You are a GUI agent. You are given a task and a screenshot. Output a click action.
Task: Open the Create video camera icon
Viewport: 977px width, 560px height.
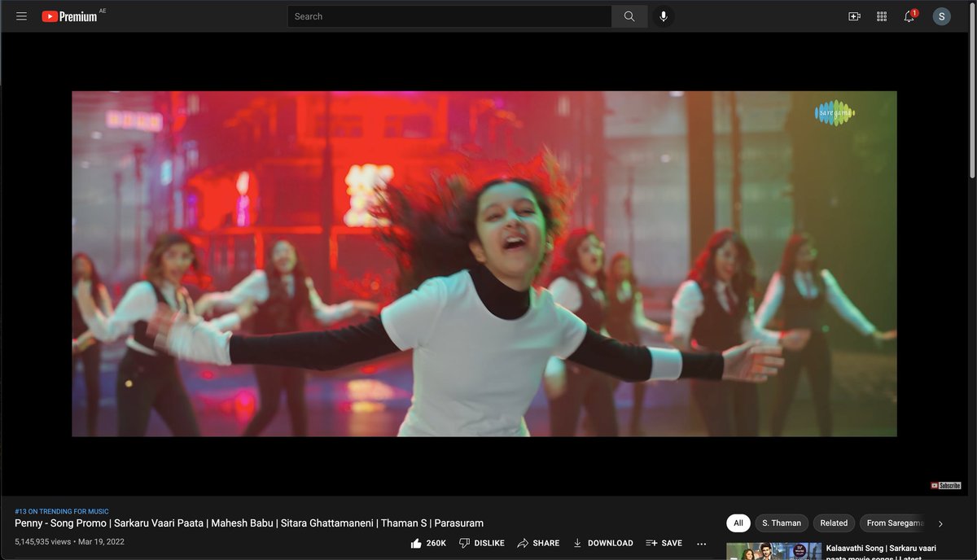tap(854, 16)
